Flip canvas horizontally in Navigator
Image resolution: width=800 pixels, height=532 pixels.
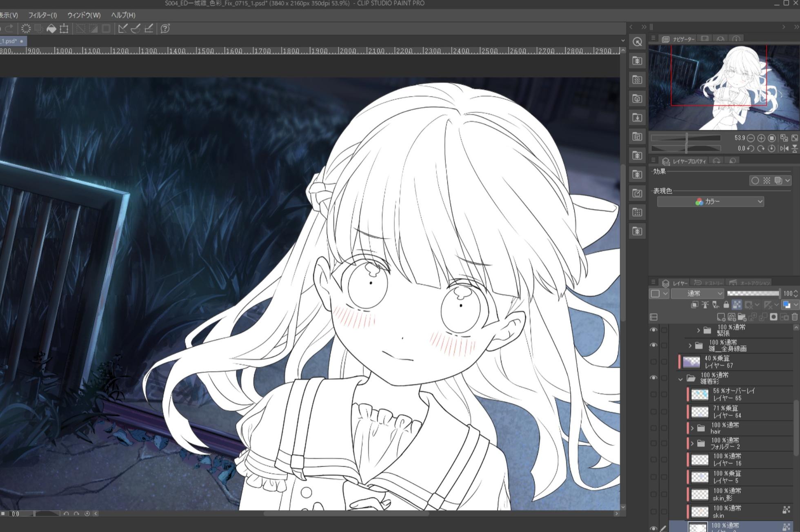click(x=784, y=149)
